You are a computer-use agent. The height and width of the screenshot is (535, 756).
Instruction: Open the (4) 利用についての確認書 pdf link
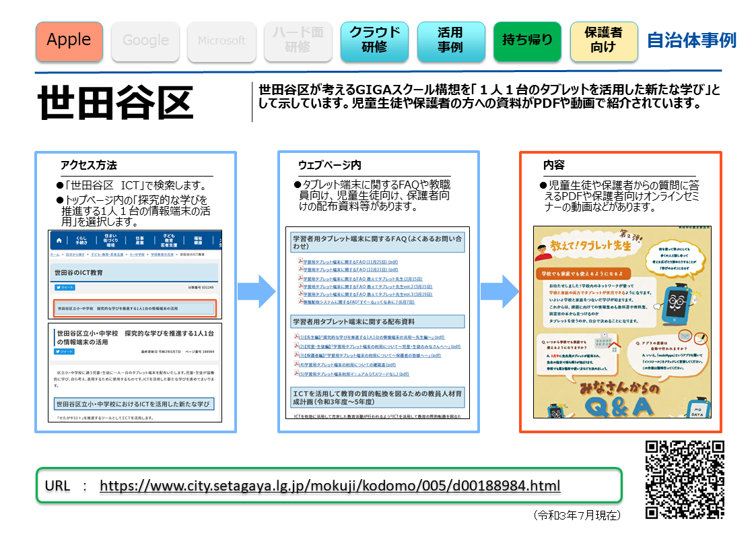pyautogui.click(x=347, y=365)
